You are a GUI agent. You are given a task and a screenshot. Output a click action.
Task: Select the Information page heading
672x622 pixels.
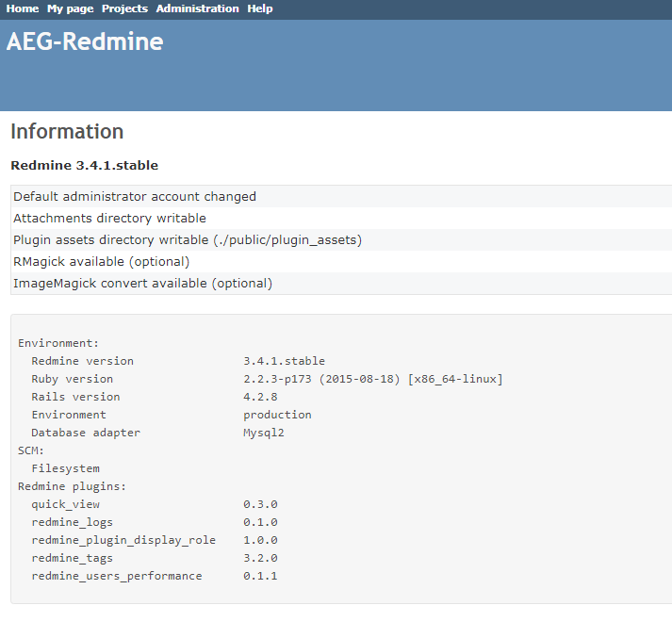[x=67, y=131]
